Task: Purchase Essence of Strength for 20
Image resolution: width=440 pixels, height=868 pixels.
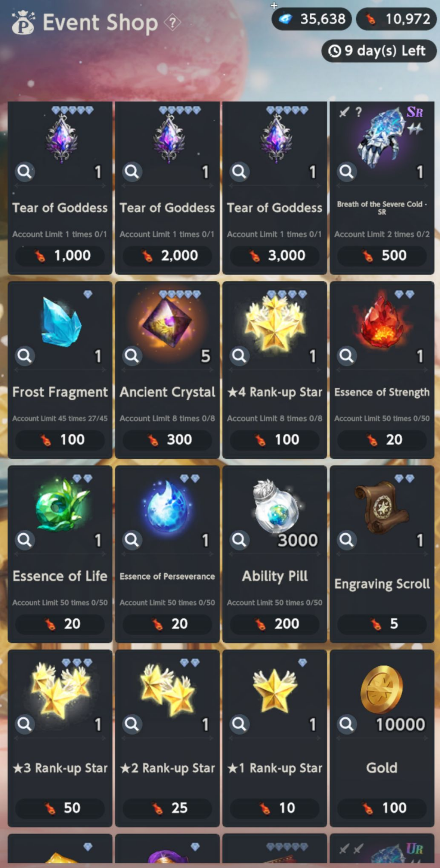Action: pyautogui.click(x=382, y=440)
